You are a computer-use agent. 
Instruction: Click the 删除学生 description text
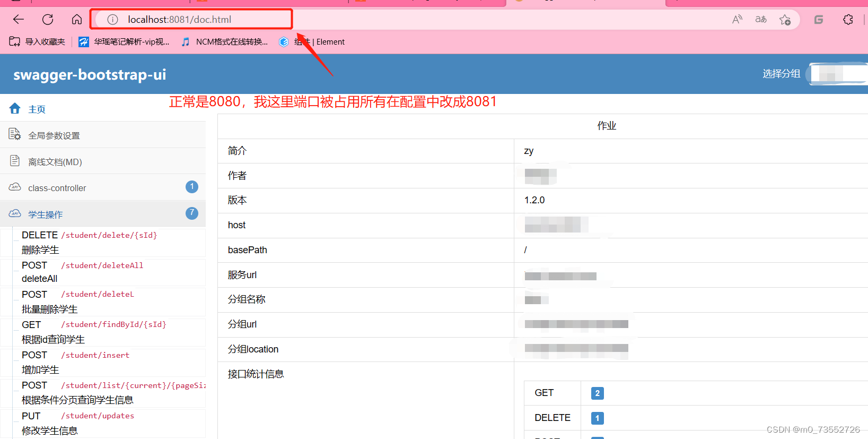tap(40, 249)
